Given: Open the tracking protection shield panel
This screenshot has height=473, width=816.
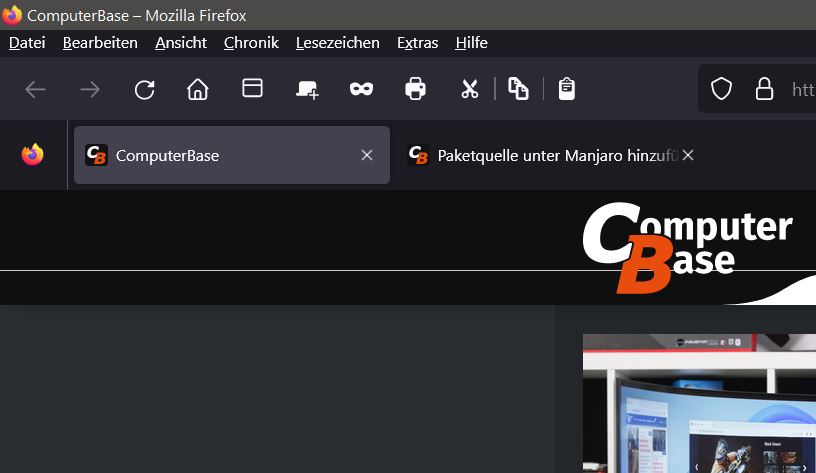Looking at the screenshot, I should [721, 89].
